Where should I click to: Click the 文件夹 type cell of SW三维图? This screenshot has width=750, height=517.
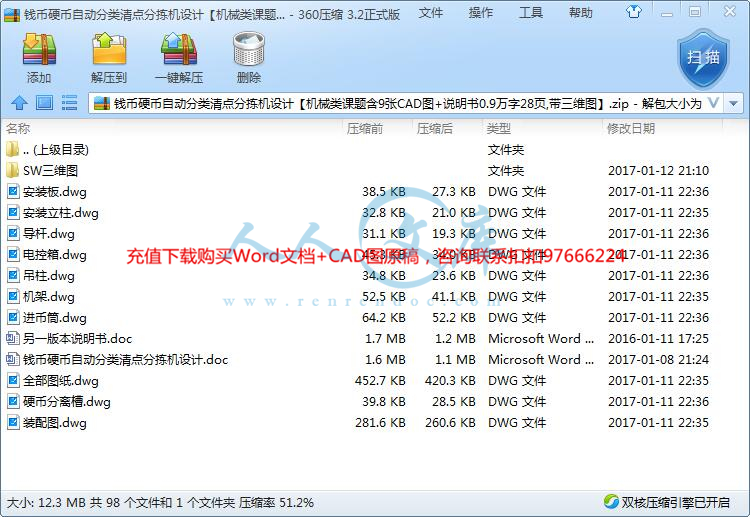[506, 170]
